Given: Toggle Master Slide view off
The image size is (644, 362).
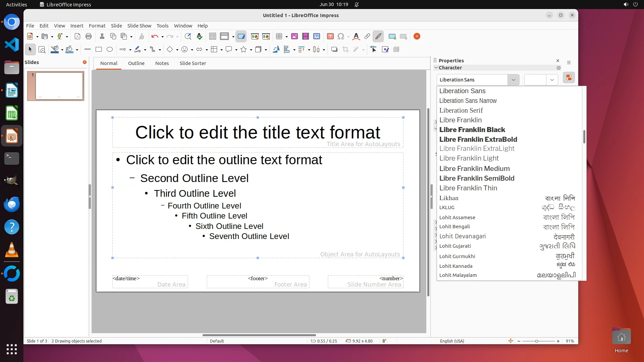Looking at the screenshot, I should click(241, 37).
